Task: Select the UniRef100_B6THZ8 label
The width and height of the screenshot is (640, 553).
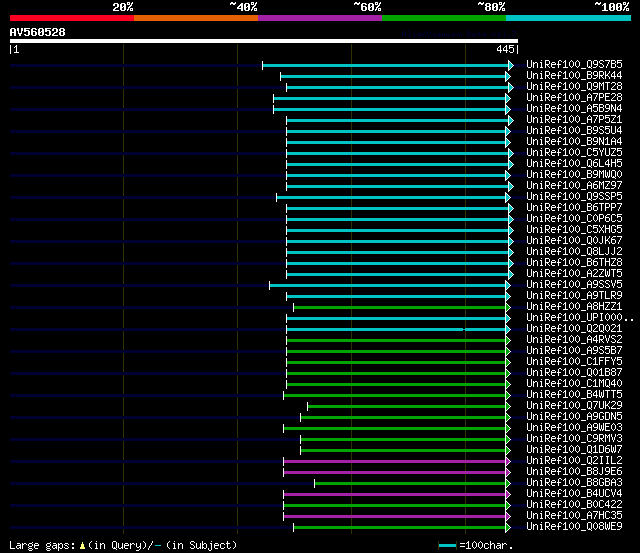Action: pyautogui.click(x=574, y=263)
